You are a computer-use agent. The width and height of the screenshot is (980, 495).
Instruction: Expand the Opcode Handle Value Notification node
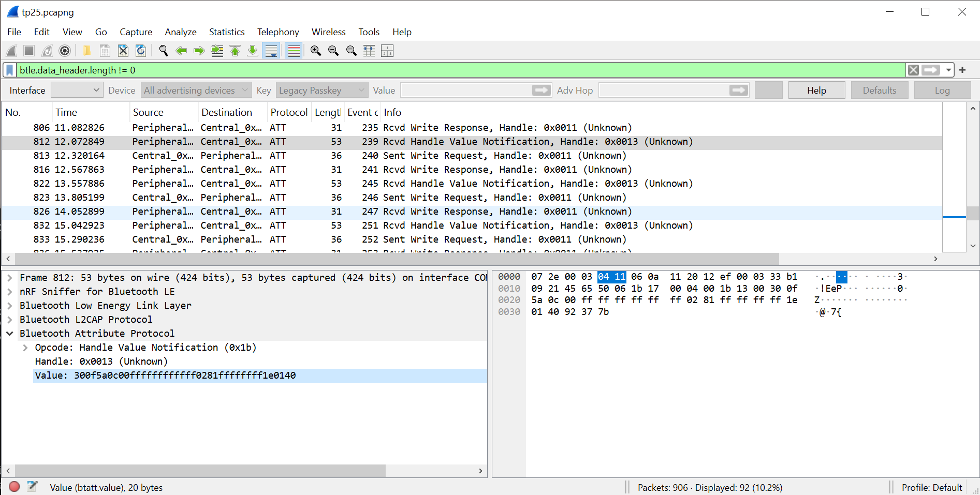point(25,348)
